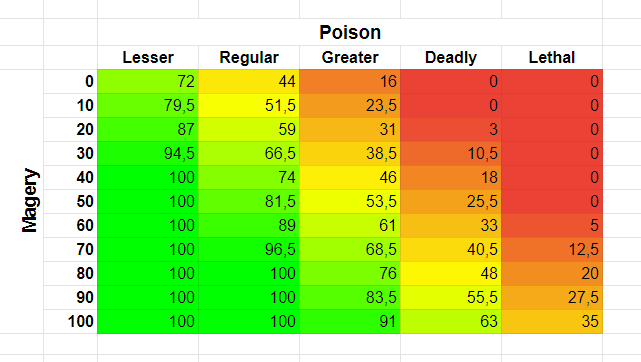
Task: Click the Deadly cell with value 3
Action: click(451, 130)
